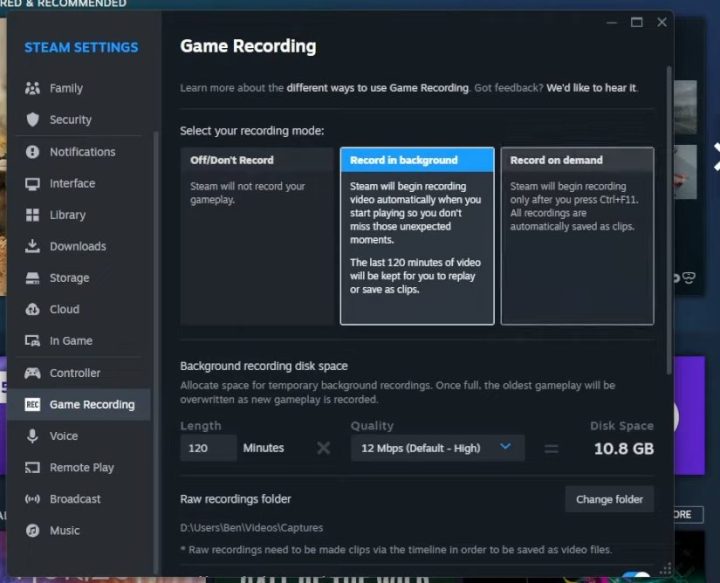The height and width of the screenshot is (583, 720).
Task: Select Cloud settings label
Action: pyautogui.click(x=64, y=309)
